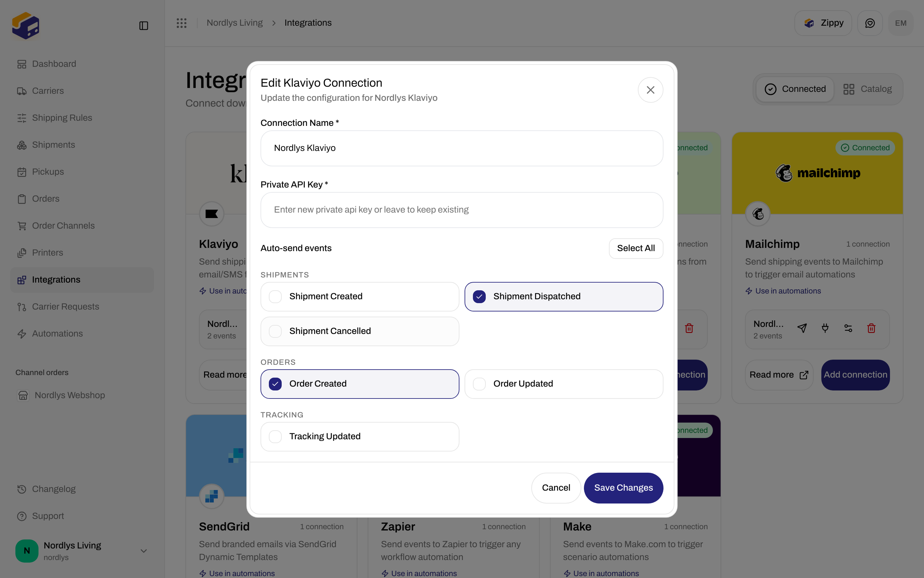Click Save Changes button
Viewport: 924px width, 578px height.
623,488
